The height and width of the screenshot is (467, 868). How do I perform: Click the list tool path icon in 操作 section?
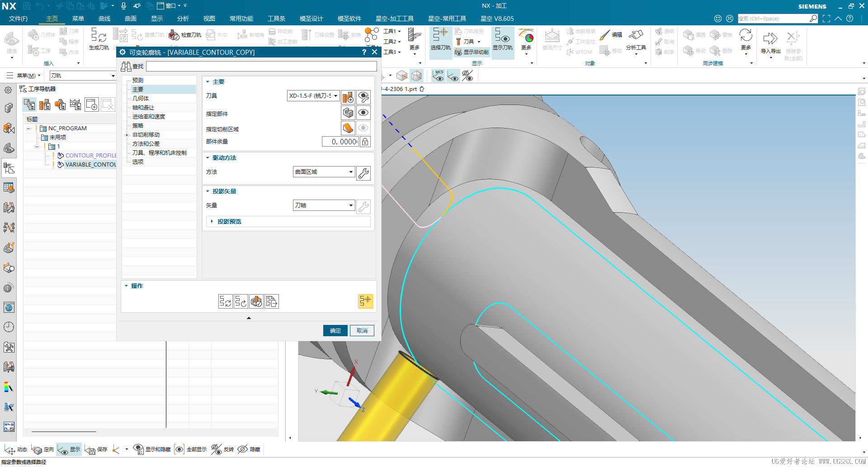(x=271, y=301)
